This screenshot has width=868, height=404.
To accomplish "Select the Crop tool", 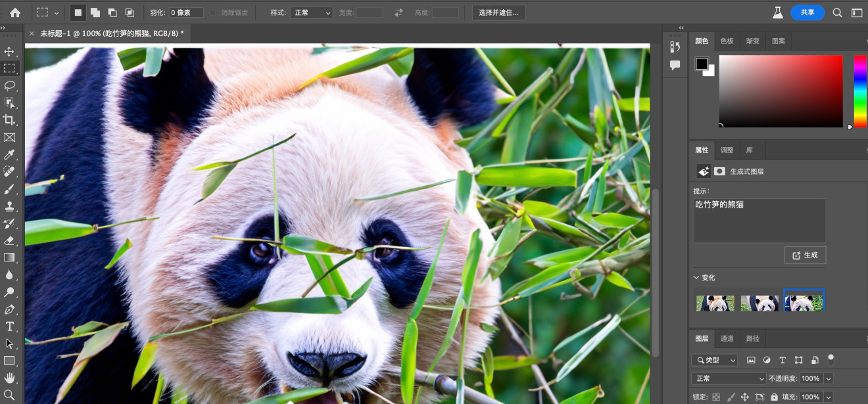I will coord(9,120).
